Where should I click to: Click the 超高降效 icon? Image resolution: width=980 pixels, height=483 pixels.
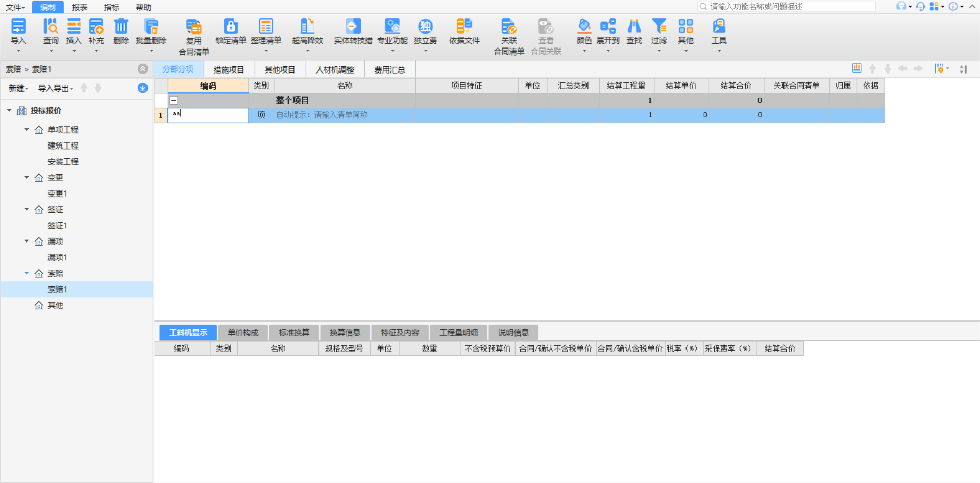point(307,27)
